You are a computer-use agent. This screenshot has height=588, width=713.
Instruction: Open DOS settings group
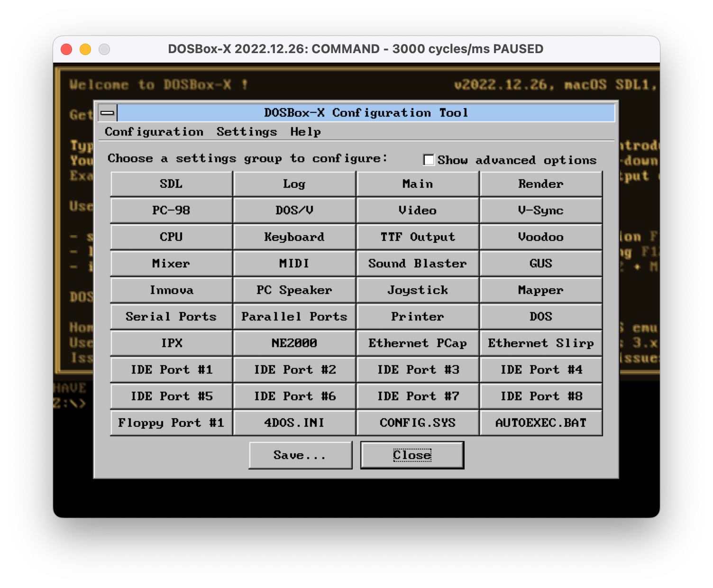click(x=541, y=317)
